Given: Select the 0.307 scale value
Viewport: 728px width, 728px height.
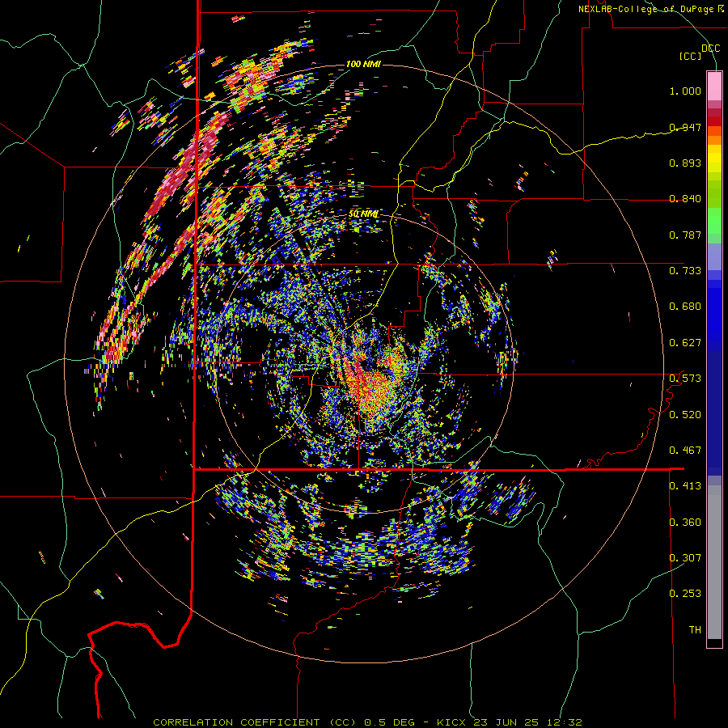Looking at the screenshot, I should pos(685,557).
